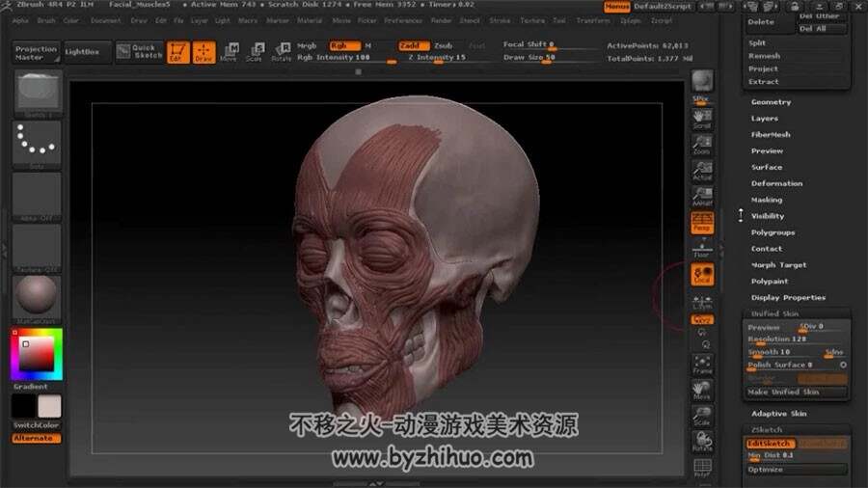Viewport: 868px width, 488px height.
Task: Open the Brush menu
Action: point(46,20)
